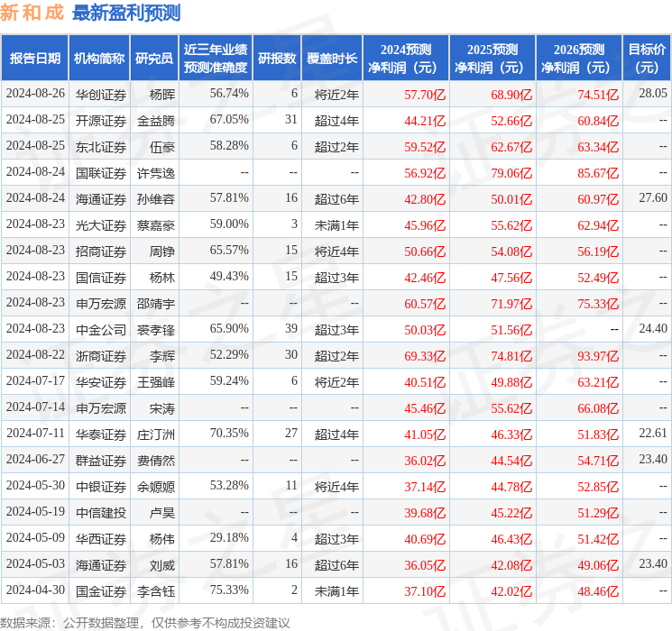
Task: Click the 75.33% accuracy value
Action: click(229, 590)
